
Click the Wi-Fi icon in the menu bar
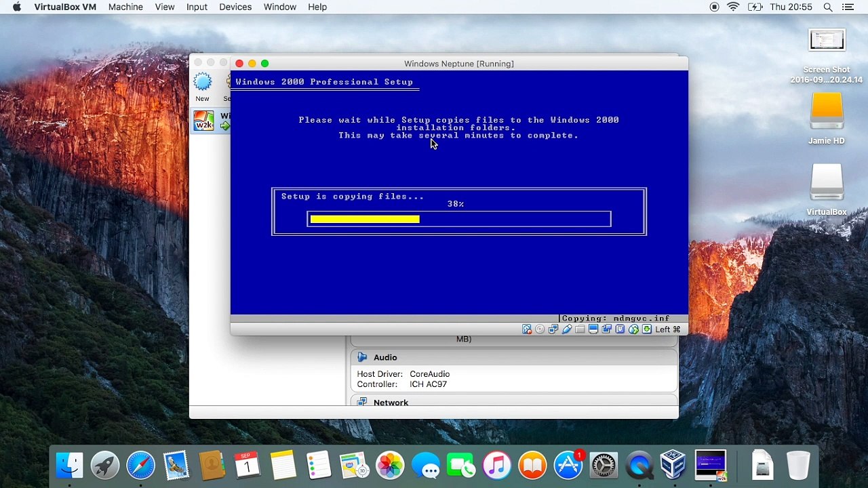pos(733,7)
